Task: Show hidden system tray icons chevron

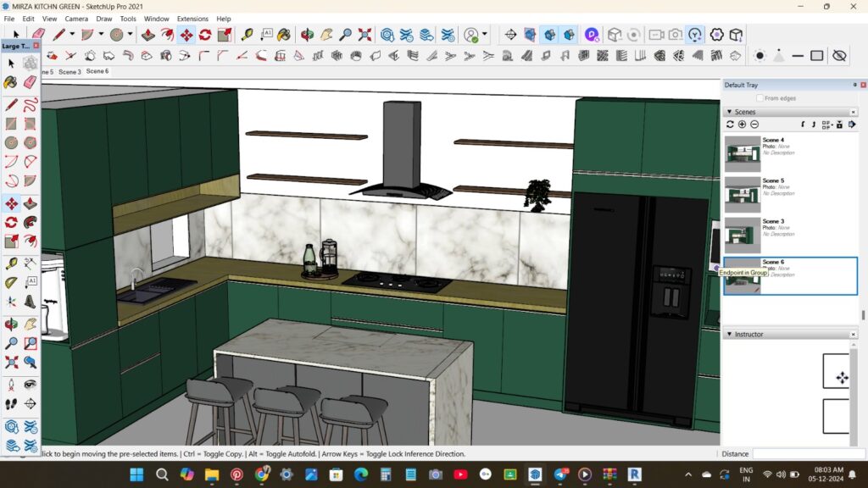Action: (x=688, y=474)
